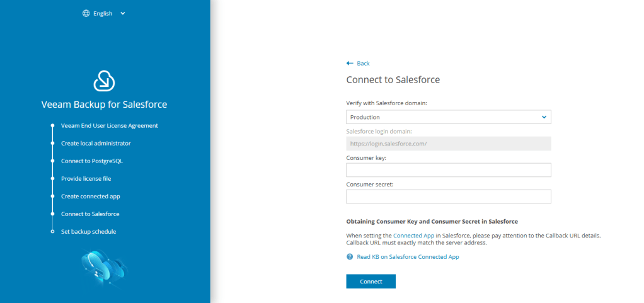Click the Veeam cloud logo icon
This screenshot has width=644, height=303.
point(104,81)
